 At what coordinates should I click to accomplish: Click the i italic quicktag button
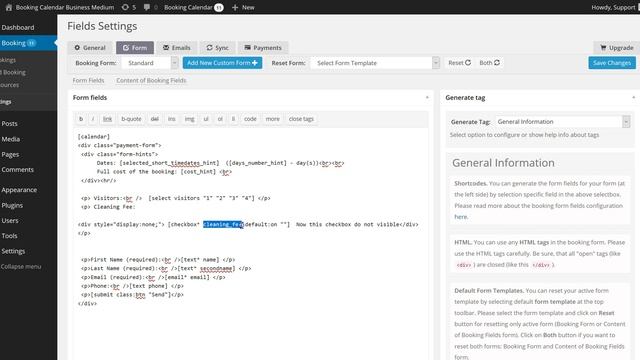click(x=93, y=119)
